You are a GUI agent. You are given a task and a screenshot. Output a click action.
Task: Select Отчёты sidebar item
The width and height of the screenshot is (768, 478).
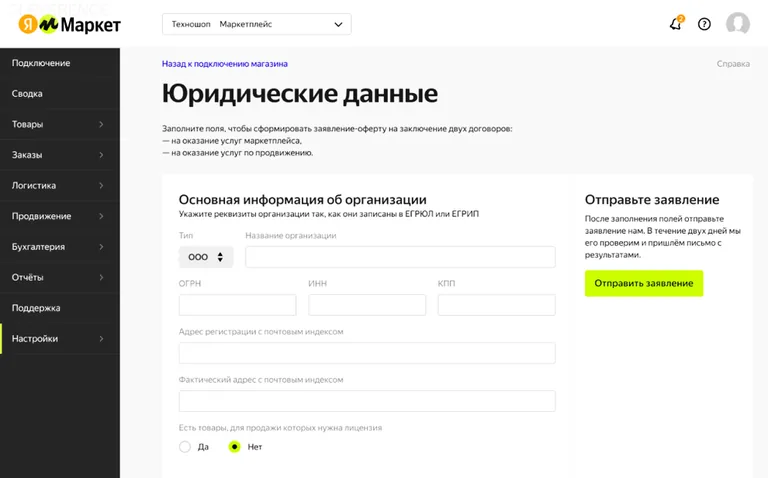[60, 277]
